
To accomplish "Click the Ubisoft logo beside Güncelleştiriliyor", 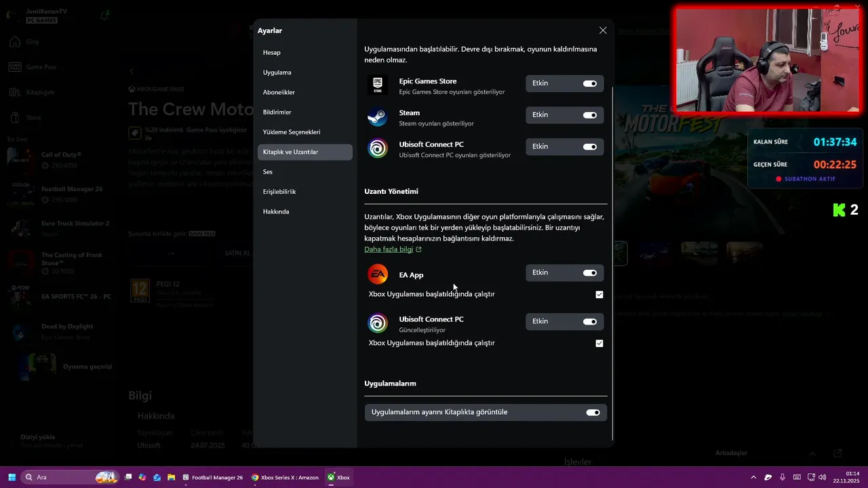I will pyautogui.click(x=378, y=323).
